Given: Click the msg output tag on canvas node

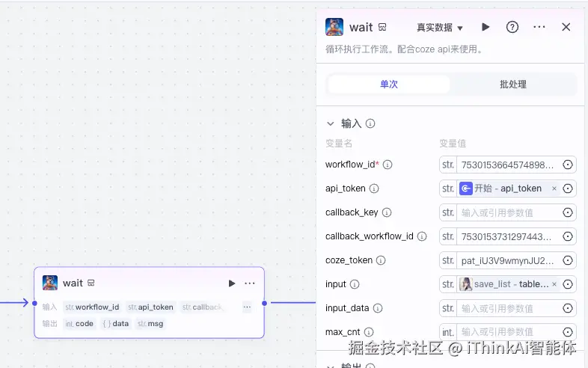Looking at the screenshot, I should point(150,324).
